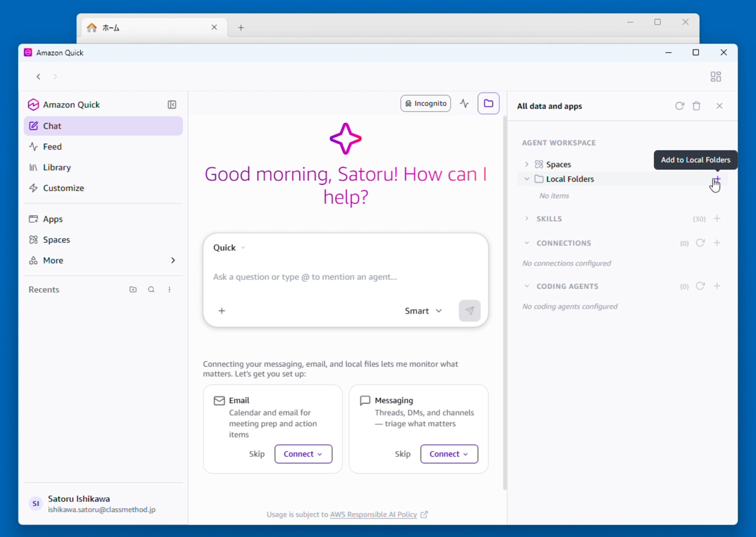Click the Local Folders "No items" text
The height and width of the screenshot is (537, 756).
pyautogui.click(x=554, y=196)
